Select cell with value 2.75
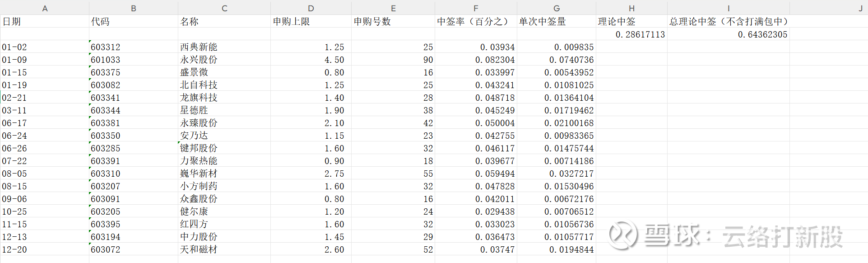The image size is (868, 263). coord(311,173)
